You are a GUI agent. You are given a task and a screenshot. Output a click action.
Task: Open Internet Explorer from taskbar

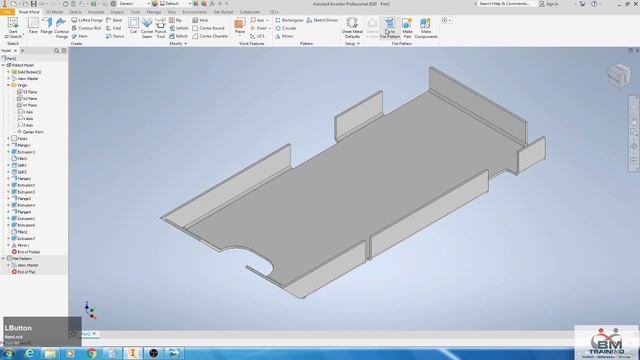[x=29, y=353]
